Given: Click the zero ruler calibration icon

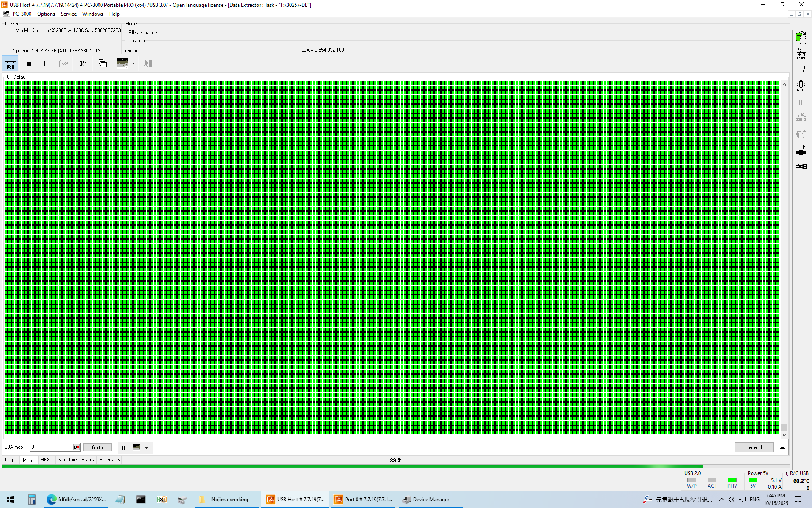Looking at the screenshot, I should pyautogui.click(x=801, y=86).
